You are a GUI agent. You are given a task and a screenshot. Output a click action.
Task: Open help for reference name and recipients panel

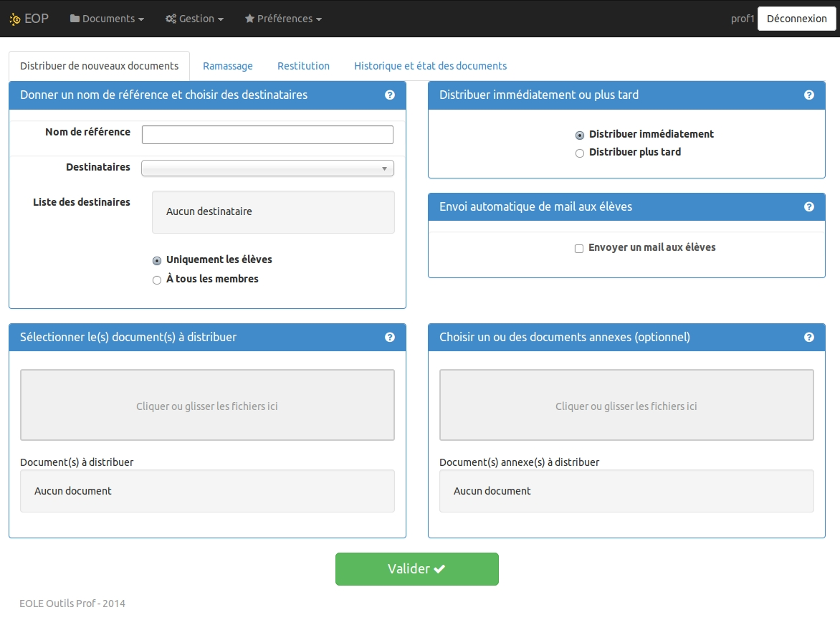(389, 95)
